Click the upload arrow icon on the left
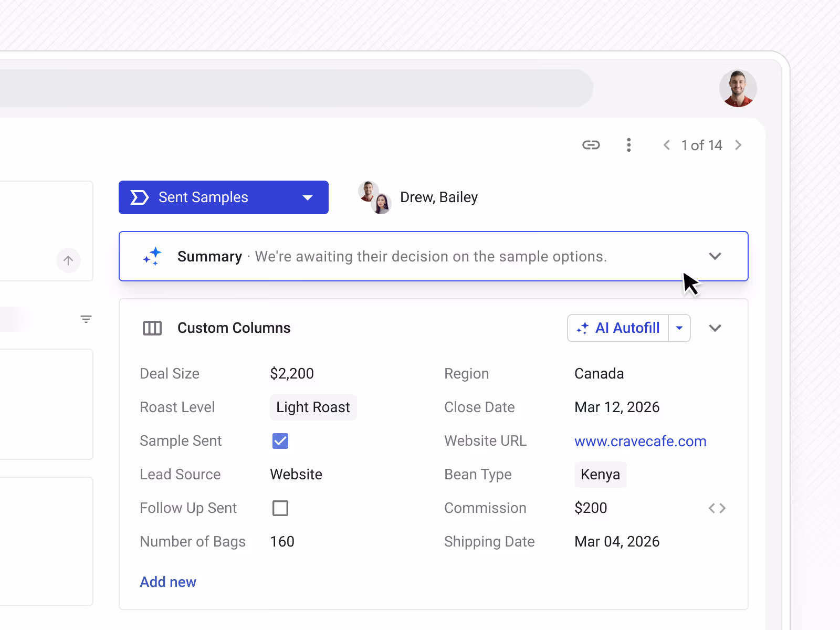 [68, 260]
